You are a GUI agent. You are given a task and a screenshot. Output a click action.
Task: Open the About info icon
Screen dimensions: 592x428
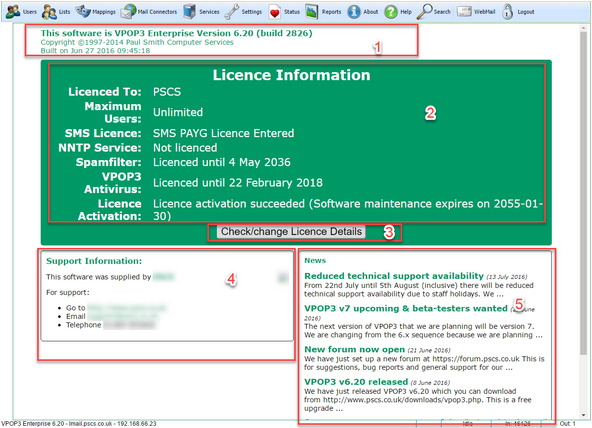click(354, 12)
